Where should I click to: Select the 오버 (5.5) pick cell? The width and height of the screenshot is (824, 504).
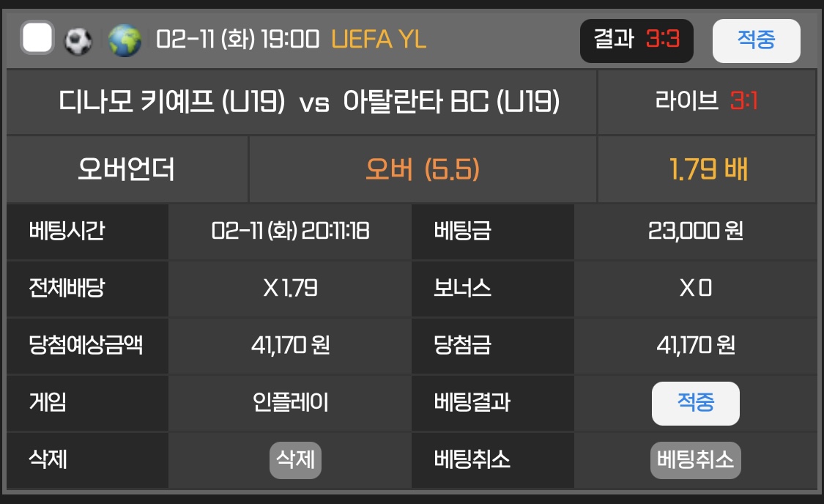coord(423,169)
